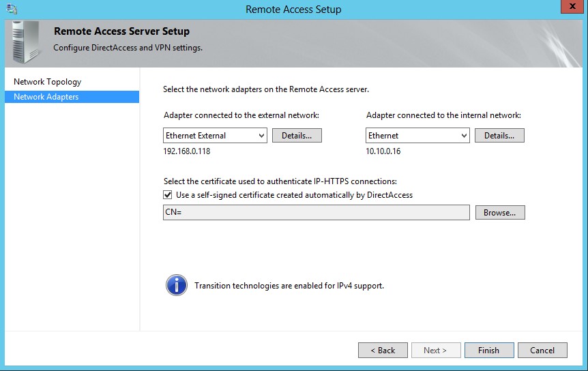Click the Remote Access app icon in title bar
588x371 pixels.
[x=11, y=9]
